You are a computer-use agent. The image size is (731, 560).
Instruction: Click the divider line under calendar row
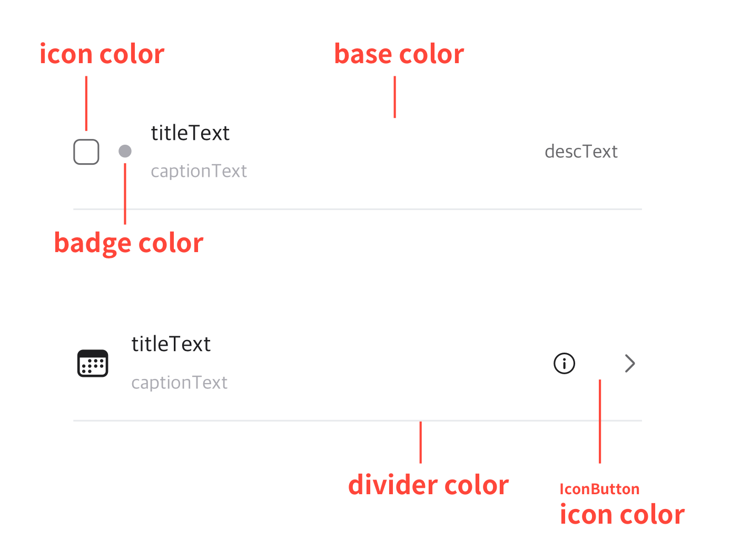pos(357,421)
